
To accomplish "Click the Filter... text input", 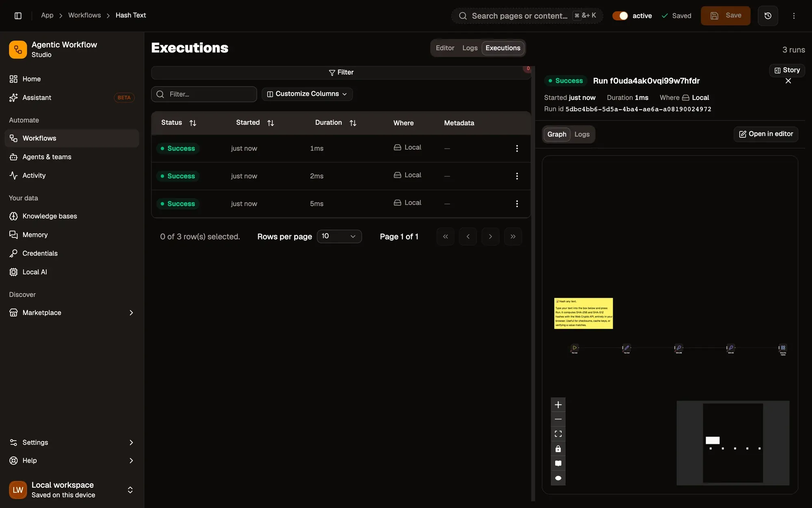I will [x=204, y=94].
